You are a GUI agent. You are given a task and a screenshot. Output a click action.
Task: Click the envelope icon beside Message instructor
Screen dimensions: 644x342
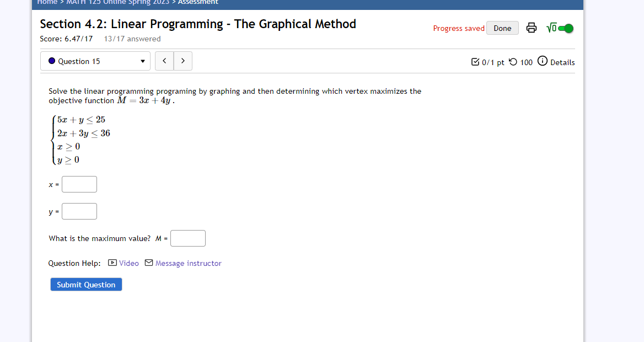click(148, 263)
